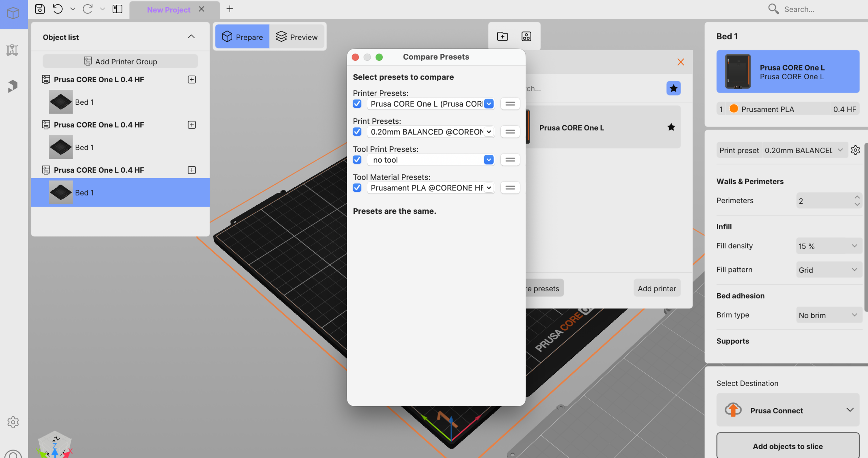Add a new project tab with plus
This screenshot has width=868, height=458.
[230, 9]
